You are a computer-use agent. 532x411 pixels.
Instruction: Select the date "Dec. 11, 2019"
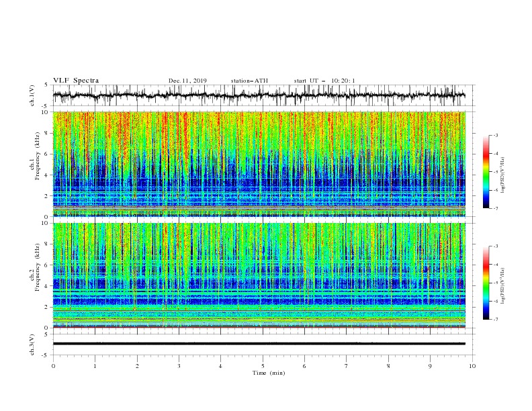(x=187, y=81)
